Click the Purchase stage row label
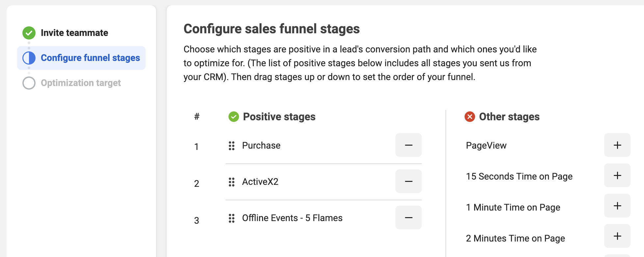Viewport: 644px width, 257px height. pyautogui.click(x=261, y=145)
